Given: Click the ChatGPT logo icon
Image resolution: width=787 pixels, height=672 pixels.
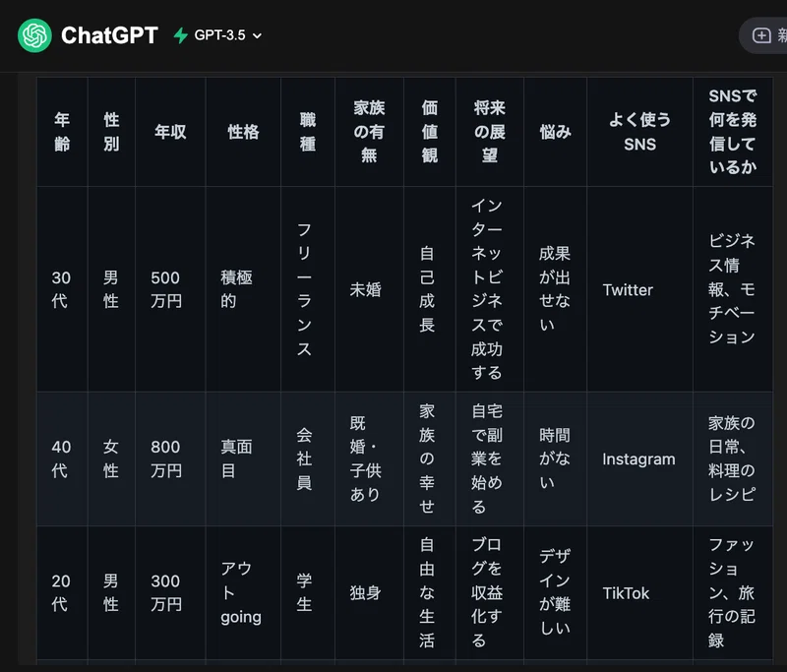Looking at the screenshot, I should click(x=34, y=35).
